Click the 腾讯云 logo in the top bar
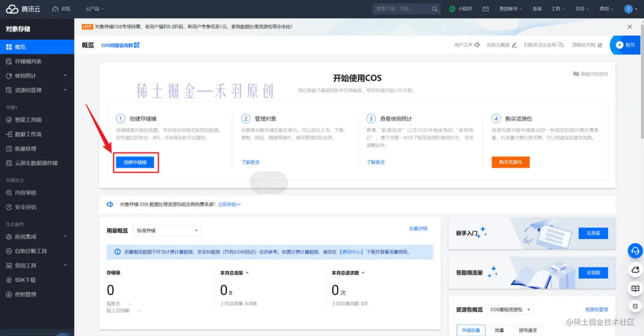The image size is (644, 336). point(23,9)
